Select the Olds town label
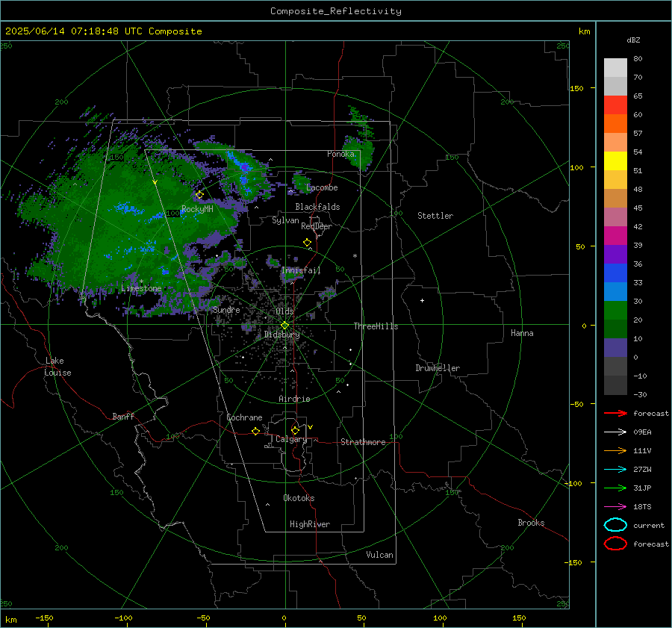 tap(284, 311)
